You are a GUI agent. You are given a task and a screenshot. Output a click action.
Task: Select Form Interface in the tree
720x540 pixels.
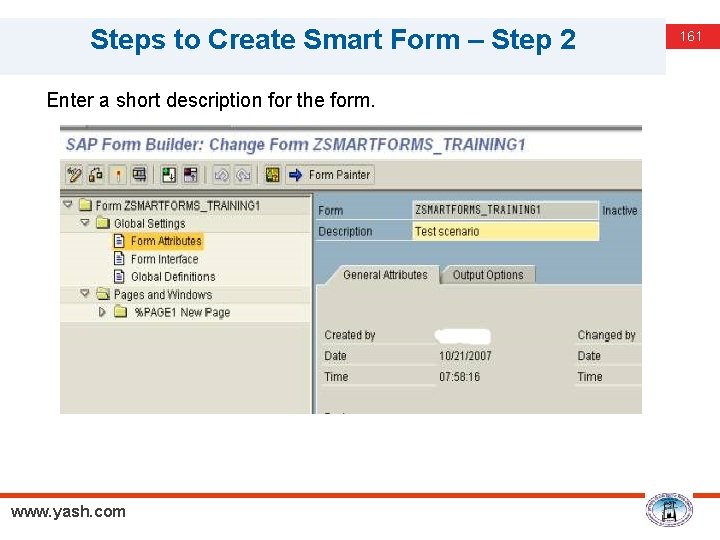tap(164, 259)
